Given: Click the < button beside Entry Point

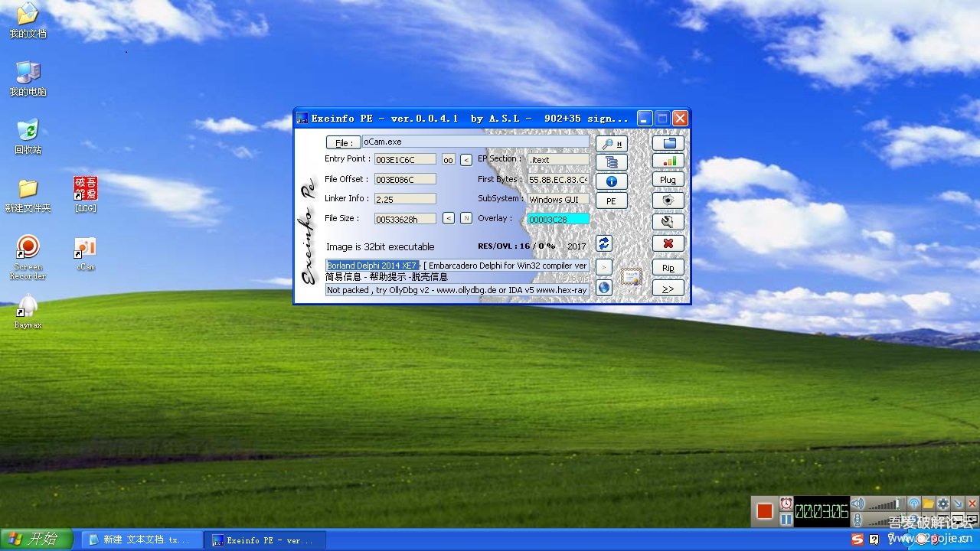Looking at the screenshot, I should (x=465, y=159).
